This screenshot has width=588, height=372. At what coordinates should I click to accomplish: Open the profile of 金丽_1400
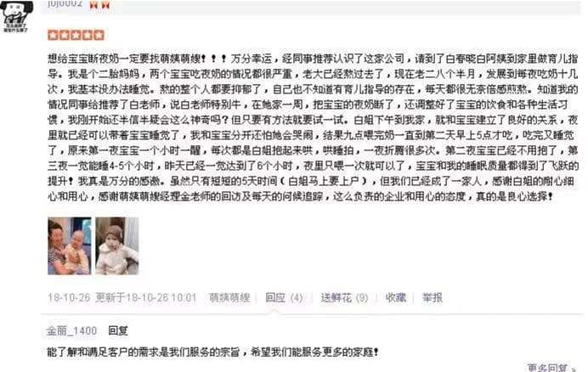pyautogui.click(x=71, y=330)
